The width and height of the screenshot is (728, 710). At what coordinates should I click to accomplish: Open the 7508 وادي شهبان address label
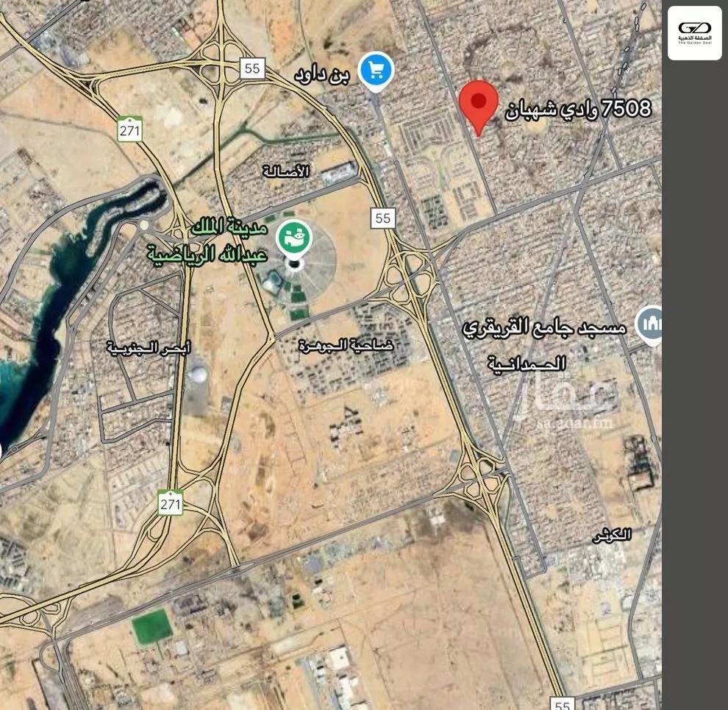578,109
